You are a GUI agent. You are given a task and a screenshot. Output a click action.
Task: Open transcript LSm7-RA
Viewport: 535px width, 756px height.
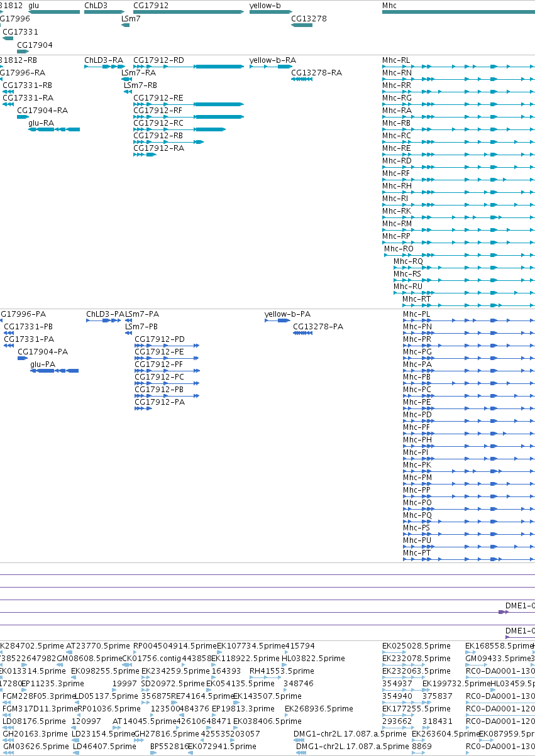coord(138,73)
